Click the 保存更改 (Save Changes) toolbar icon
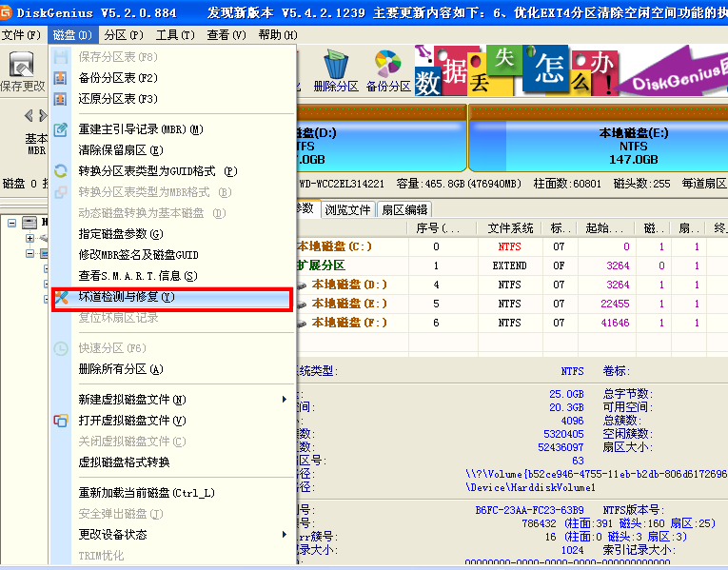 [x=22, y=71]
